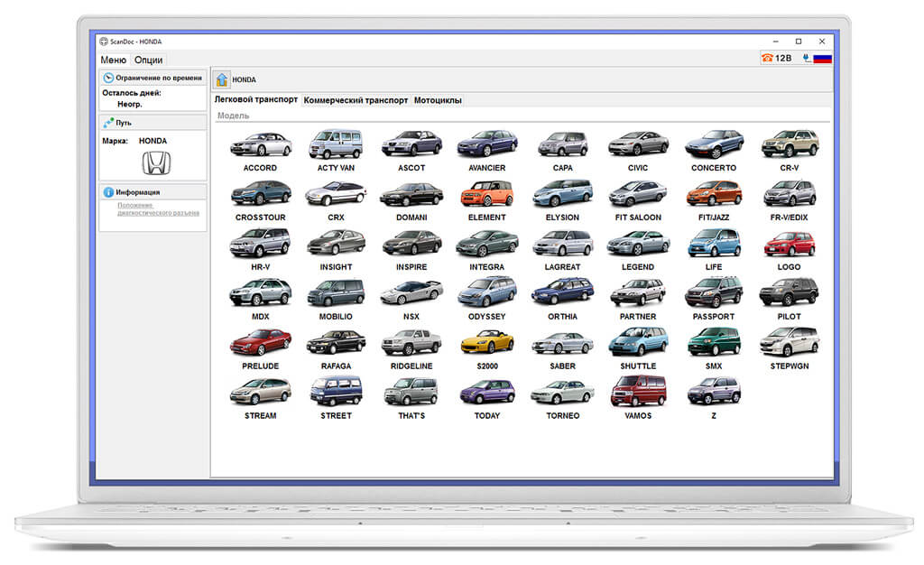Click the Path panel route icon
This screenshot has height=565, width=924.
click(108, 123)
